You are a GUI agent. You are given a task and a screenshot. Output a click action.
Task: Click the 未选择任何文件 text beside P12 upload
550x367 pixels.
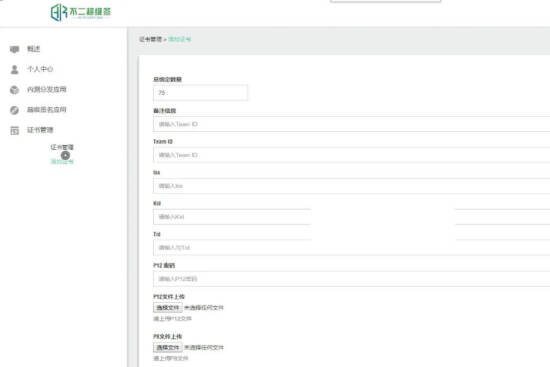204,308
